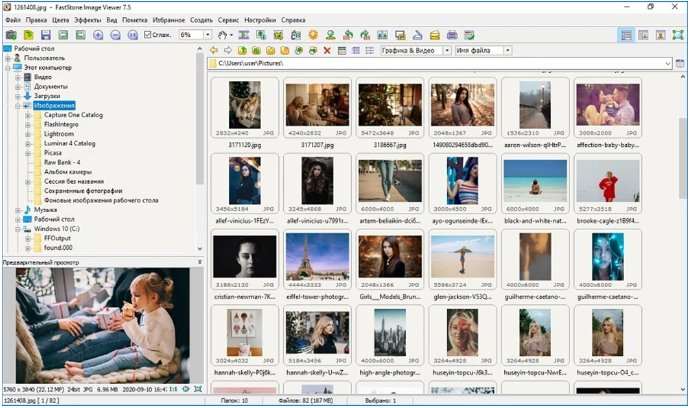This screenshot has height=408, width=690.
Task: Click the zoom out magnifier icon
Action: [115, 35]
